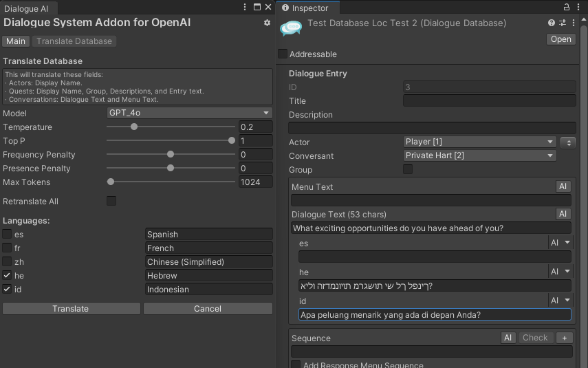Click the Cancel button

208,308
